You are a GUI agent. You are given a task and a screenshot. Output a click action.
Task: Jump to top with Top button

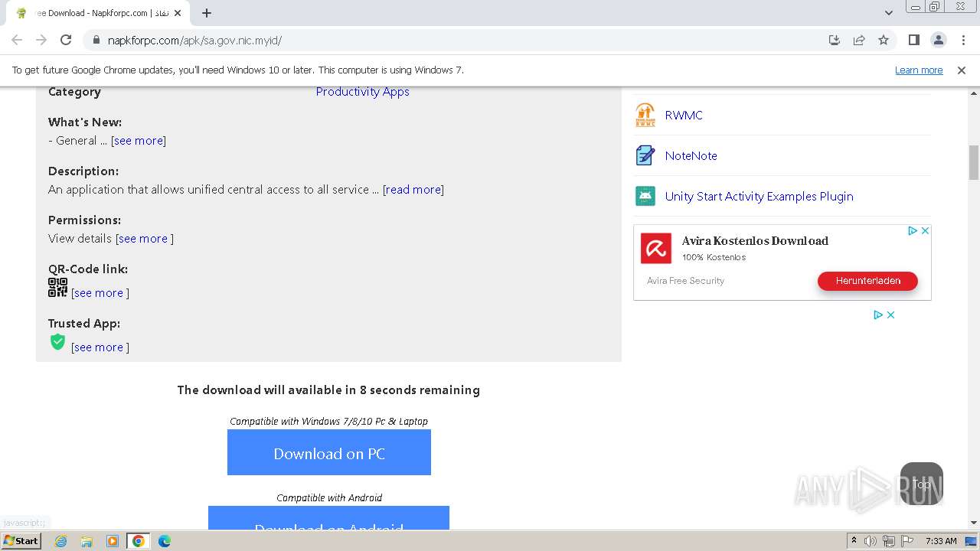click(x=922, y=484)
